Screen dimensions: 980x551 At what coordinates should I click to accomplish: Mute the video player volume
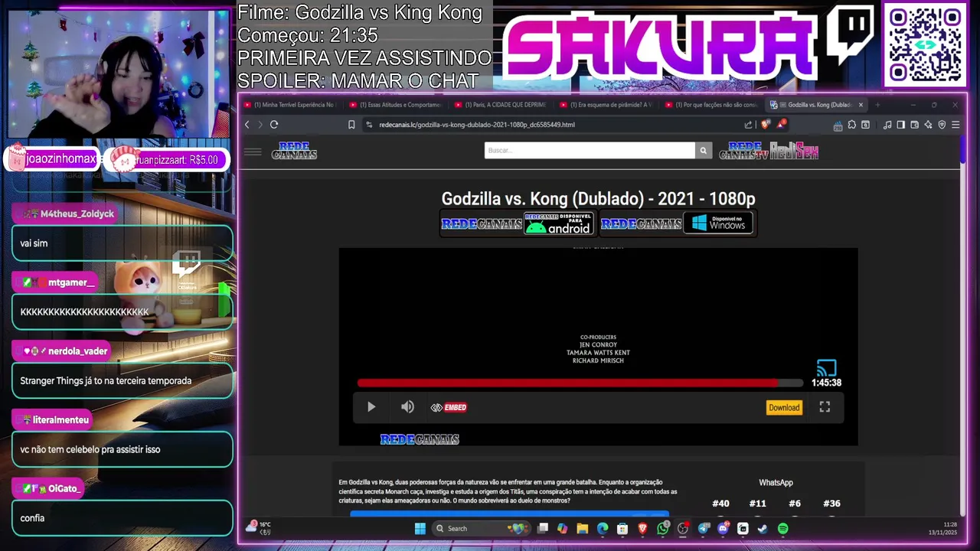pyautogui.click(x=407, y=407)
